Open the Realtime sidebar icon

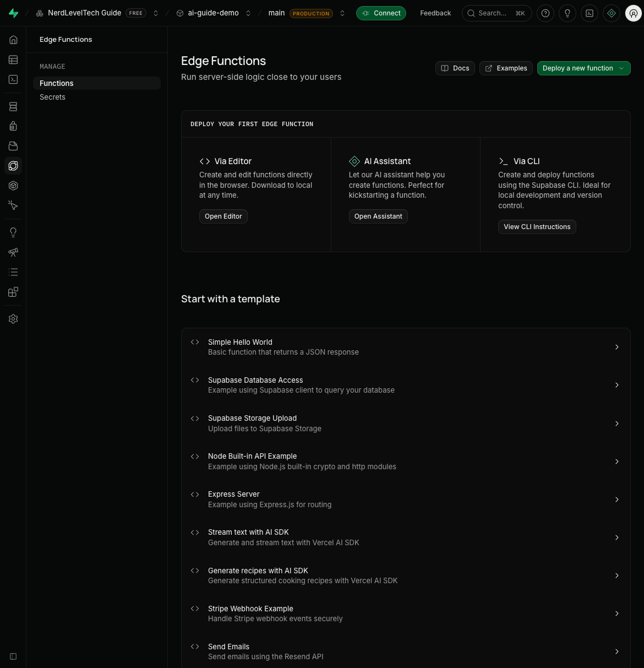[13, 186]
